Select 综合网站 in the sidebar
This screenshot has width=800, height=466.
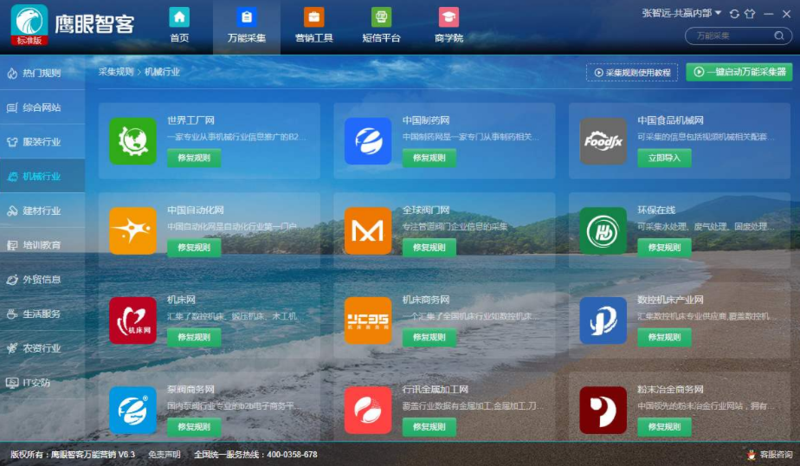[42, 107]
